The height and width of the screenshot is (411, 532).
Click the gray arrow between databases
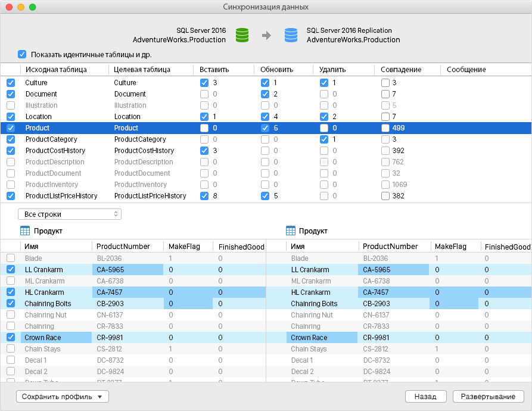click(x=267, y=35)
